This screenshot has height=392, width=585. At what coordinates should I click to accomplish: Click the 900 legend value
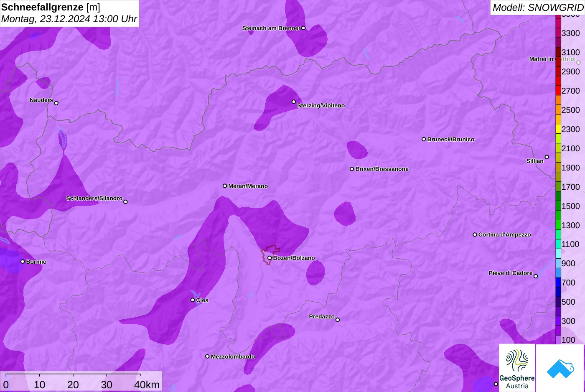(x=568, y=263)
